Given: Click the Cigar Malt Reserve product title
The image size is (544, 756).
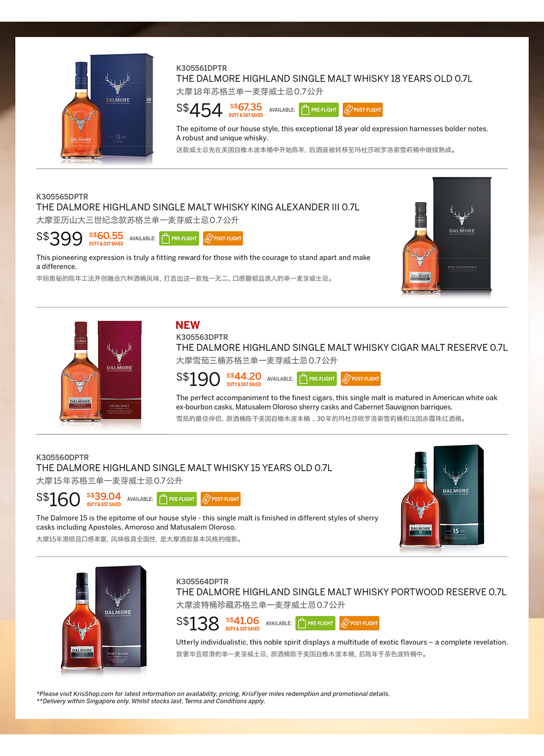Looking at the screenshot, I should (342, 348).
